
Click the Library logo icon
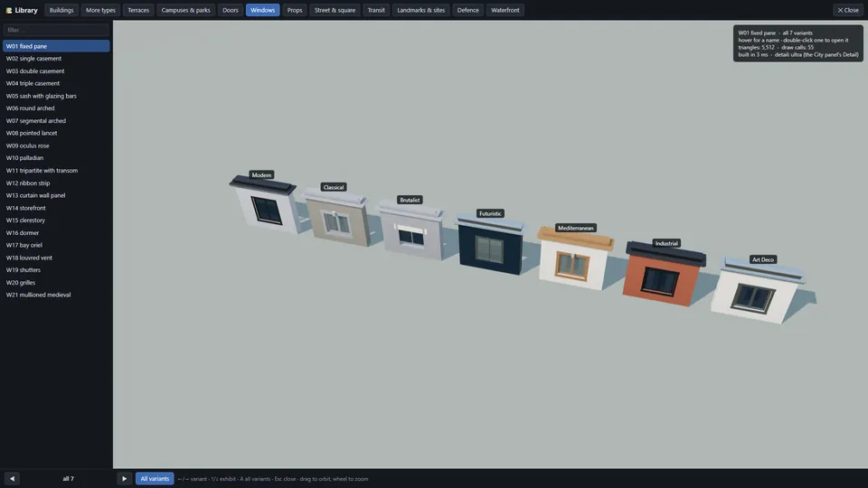[x=9, y=10]
